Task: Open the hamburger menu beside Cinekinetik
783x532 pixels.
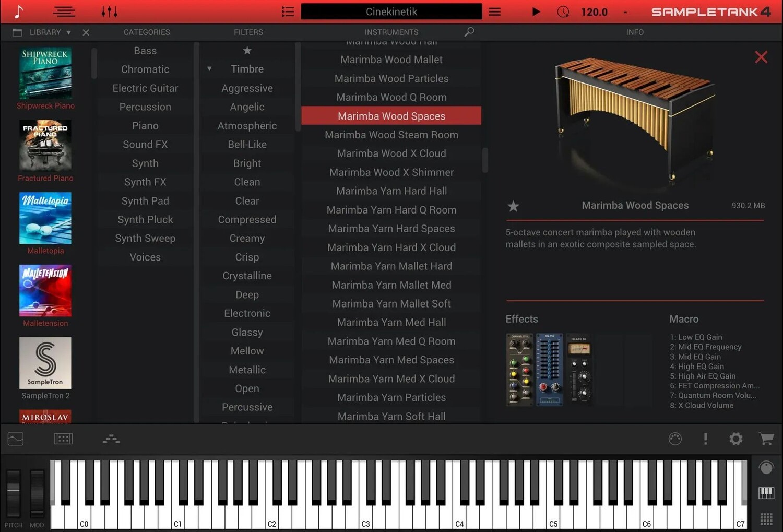Action: (x=494, y=11)
